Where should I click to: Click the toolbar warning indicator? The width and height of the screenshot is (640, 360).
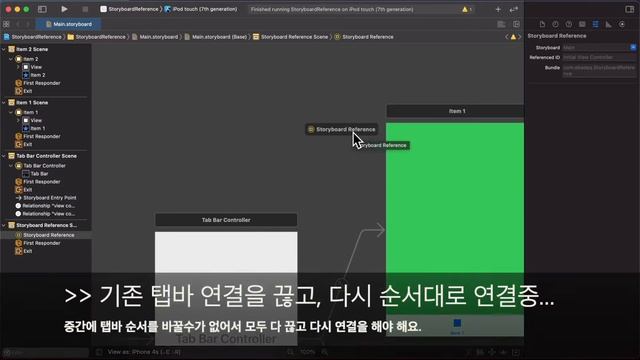pos(467,9)
